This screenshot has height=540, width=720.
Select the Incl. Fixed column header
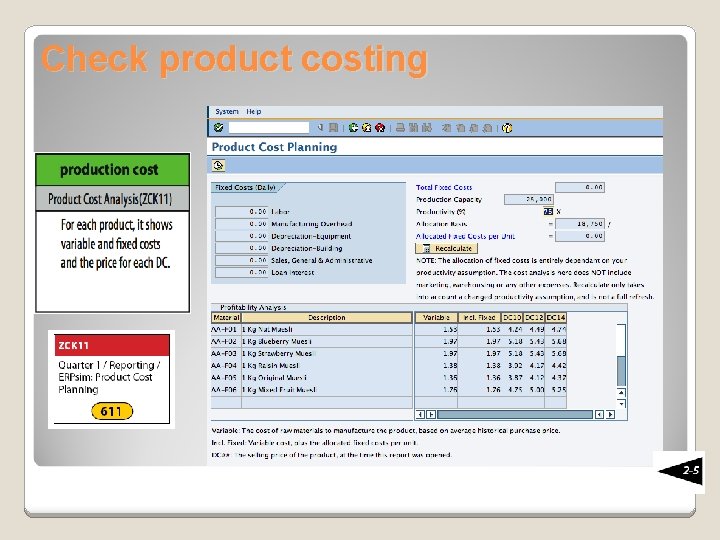tap(479, 317)
